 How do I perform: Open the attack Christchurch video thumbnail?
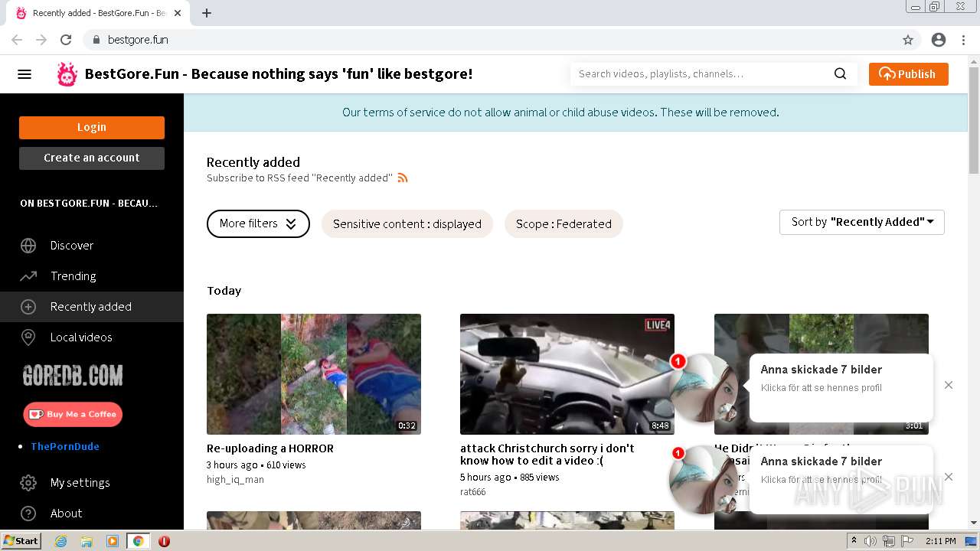click(x=567, y=374)
